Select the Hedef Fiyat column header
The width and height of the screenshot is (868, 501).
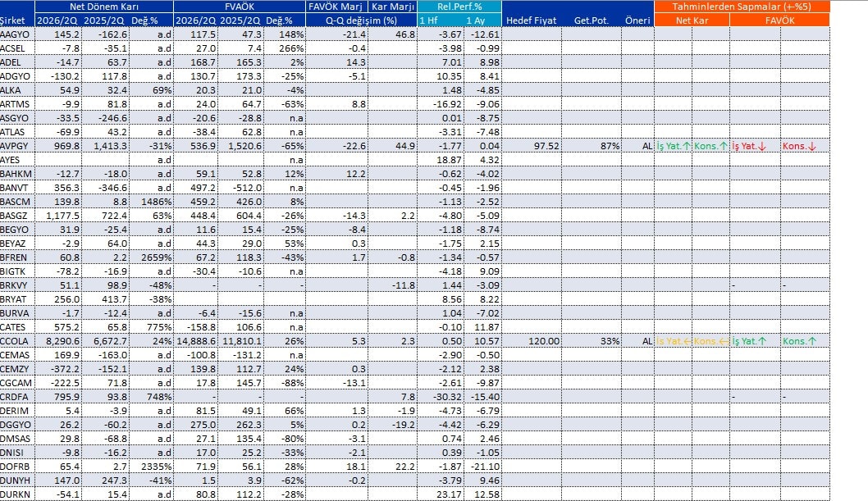point(532,20)
